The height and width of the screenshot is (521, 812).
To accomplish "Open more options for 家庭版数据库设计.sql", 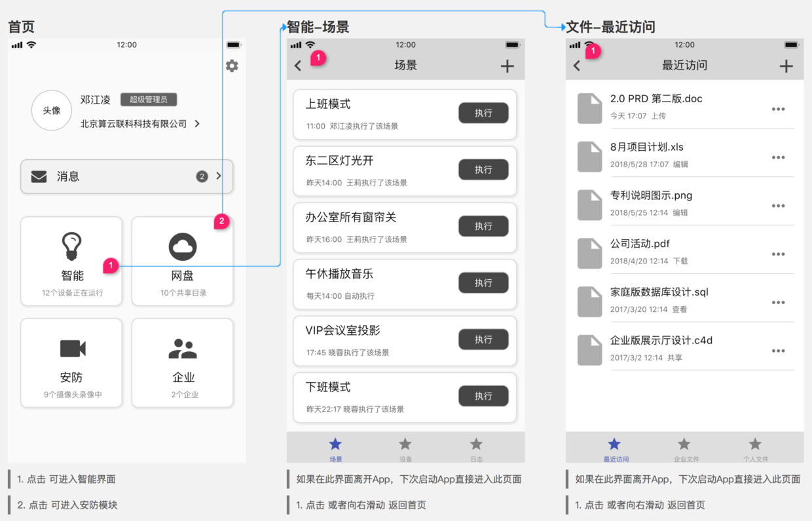I will coord(778,303).
